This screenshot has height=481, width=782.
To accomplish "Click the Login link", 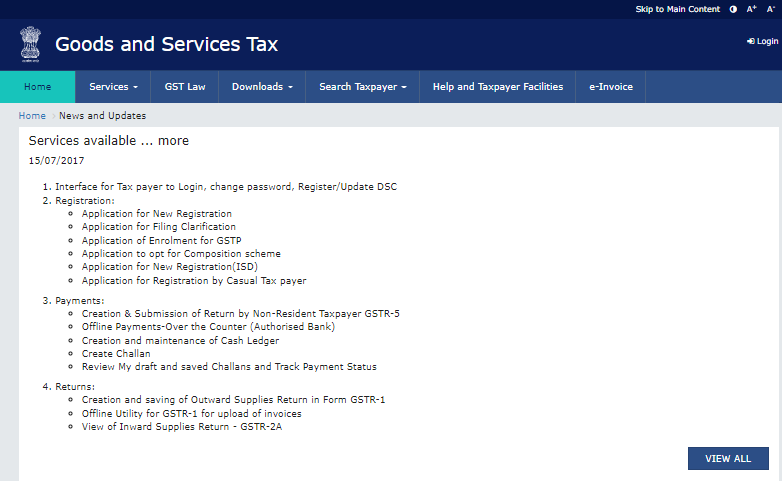I will point(762,41).
